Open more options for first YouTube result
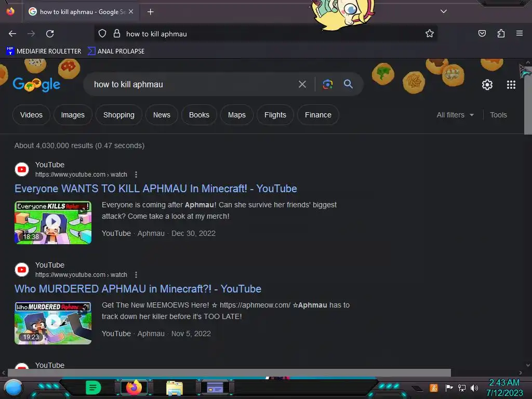Viewport: 532px width, 399px height. click(136, 175)
